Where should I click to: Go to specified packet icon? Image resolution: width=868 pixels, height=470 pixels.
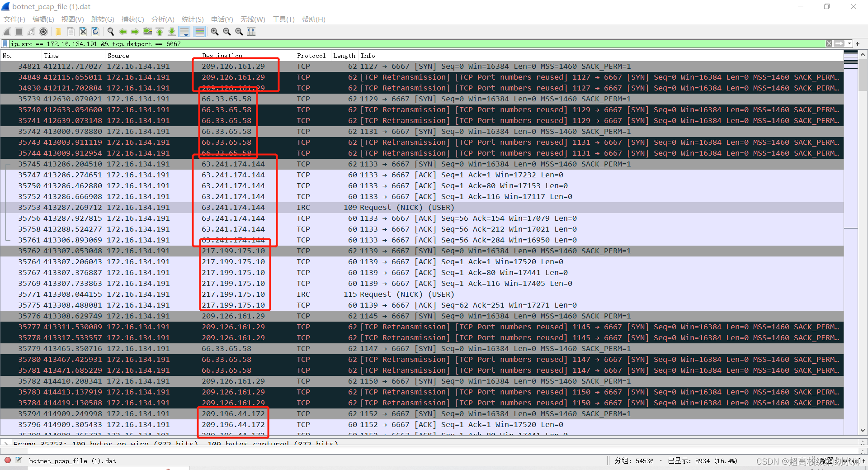point(147,32)
